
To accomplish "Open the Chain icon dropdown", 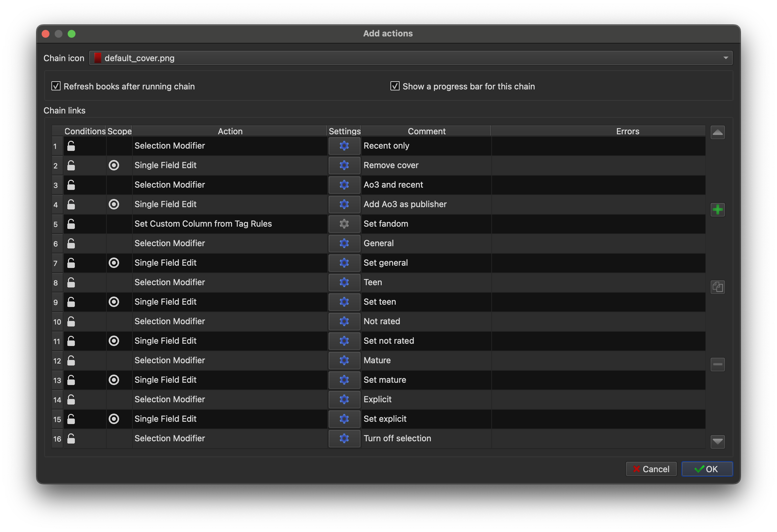I will point(411,58).
